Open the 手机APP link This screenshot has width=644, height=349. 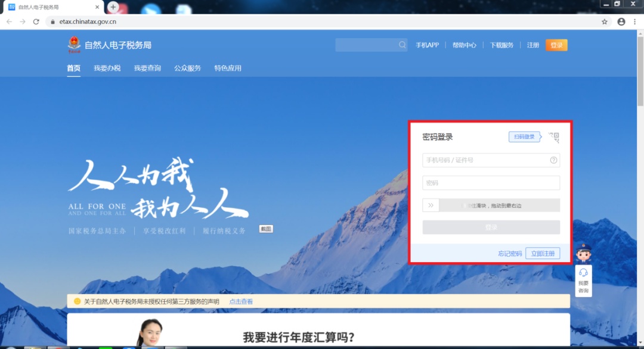[x=427, y=45]
